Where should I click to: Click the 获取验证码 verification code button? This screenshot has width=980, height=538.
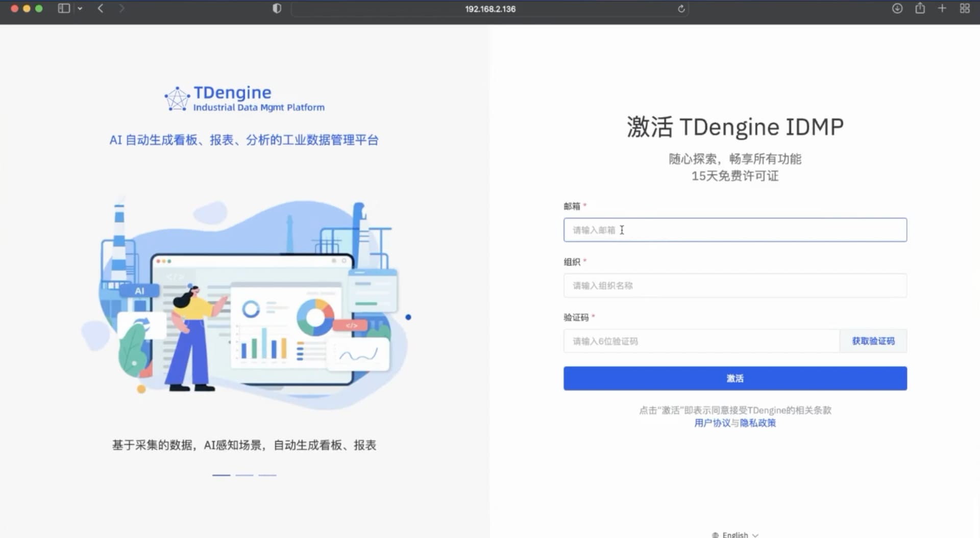click(x=873, y=341)
